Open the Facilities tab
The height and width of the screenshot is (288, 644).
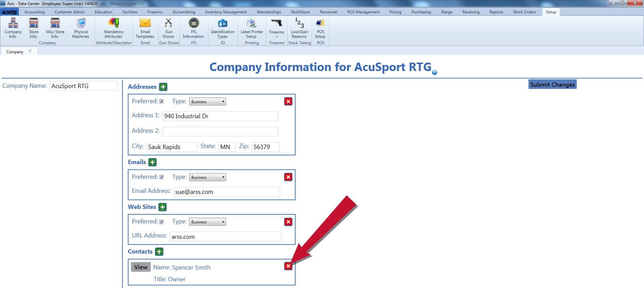[x=130, y=12]
